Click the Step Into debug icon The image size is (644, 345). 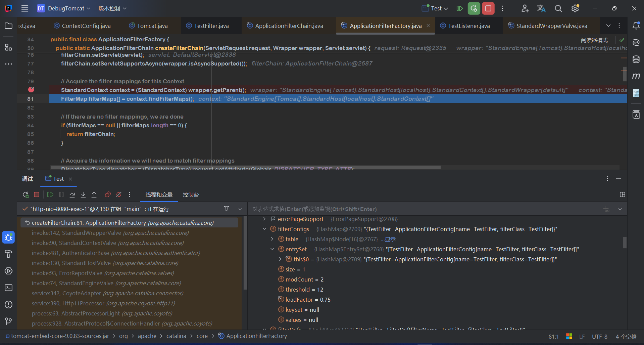[x=83, y=195]
